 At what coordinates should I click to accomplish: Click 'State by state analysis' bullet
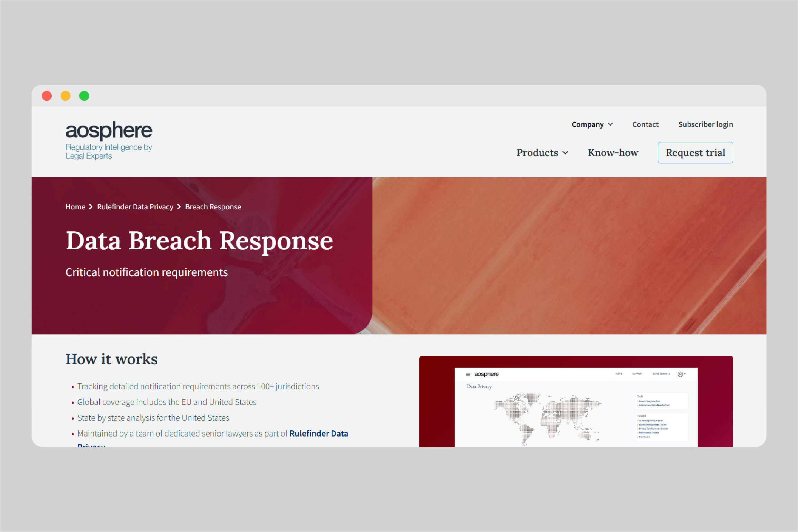click(x=153, y=418)
